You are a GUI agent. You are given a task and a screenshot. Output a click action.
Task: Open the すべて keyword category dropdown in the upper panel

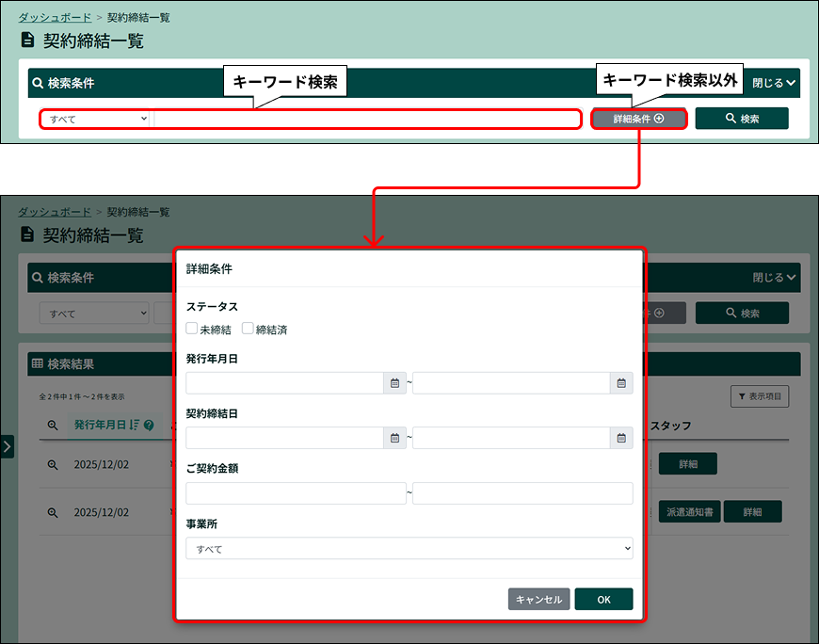click(x=96, y=119)
